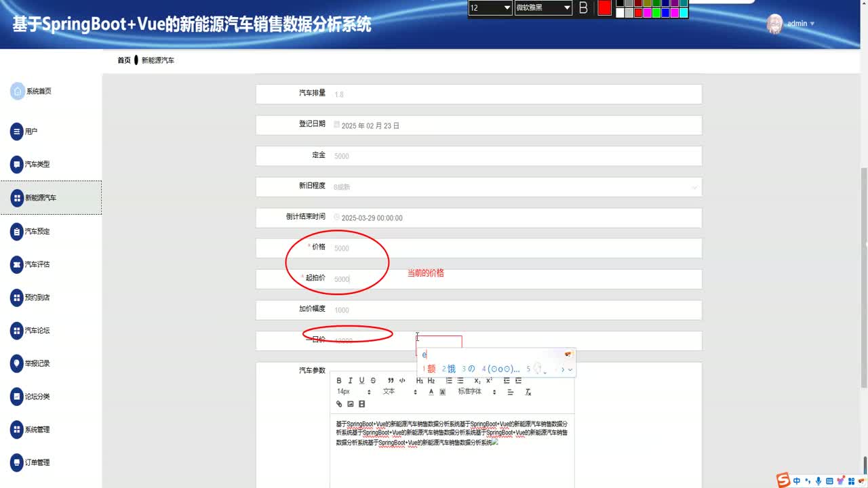The width and height of the screenshot is (868, 488).
Task: Insert a video in the editor
Action: coord(361,404)
